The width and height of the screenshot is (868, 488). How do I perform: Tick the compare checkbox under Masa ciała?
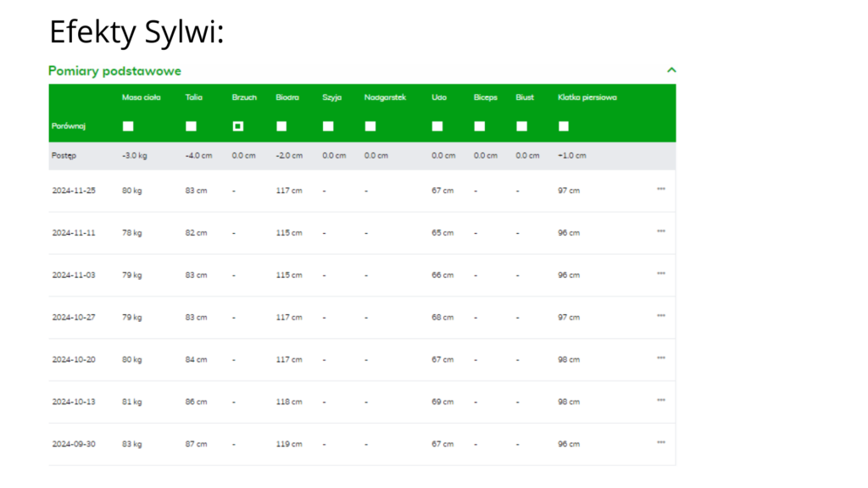[128, 126]
